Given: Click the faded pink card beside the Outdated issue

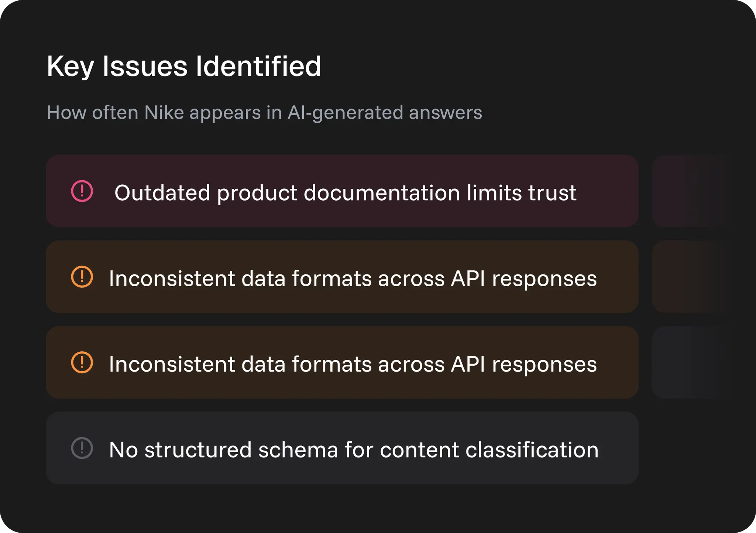Looking at the screenshot, I should pyautogui.click(x=690, y=191).
